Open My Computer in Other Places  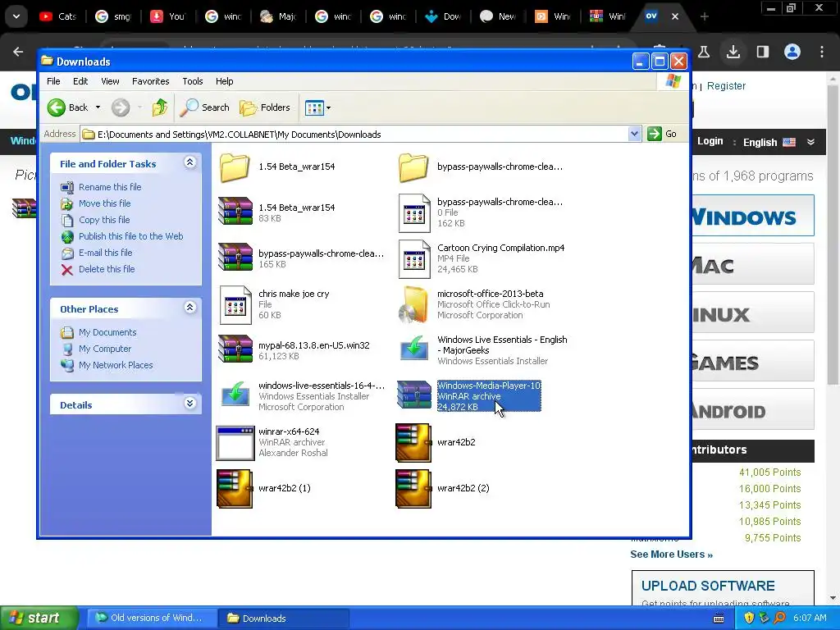pos(104,349)
